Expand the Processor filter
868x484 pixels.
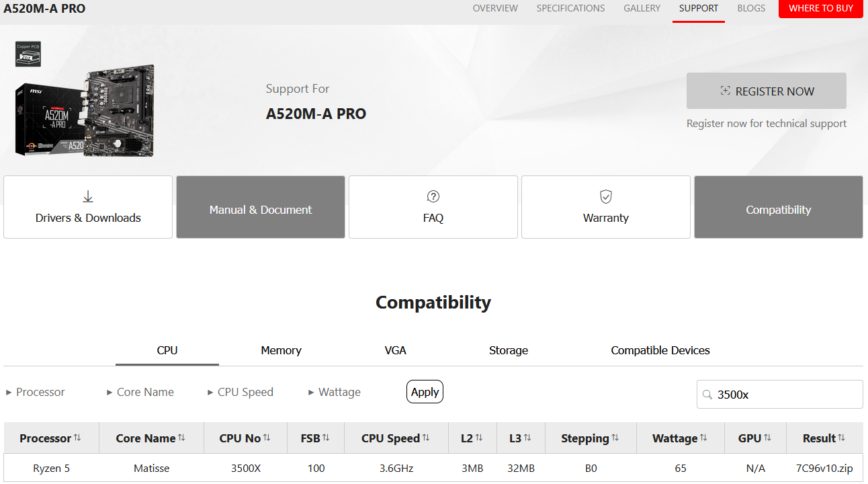[36, 392]
